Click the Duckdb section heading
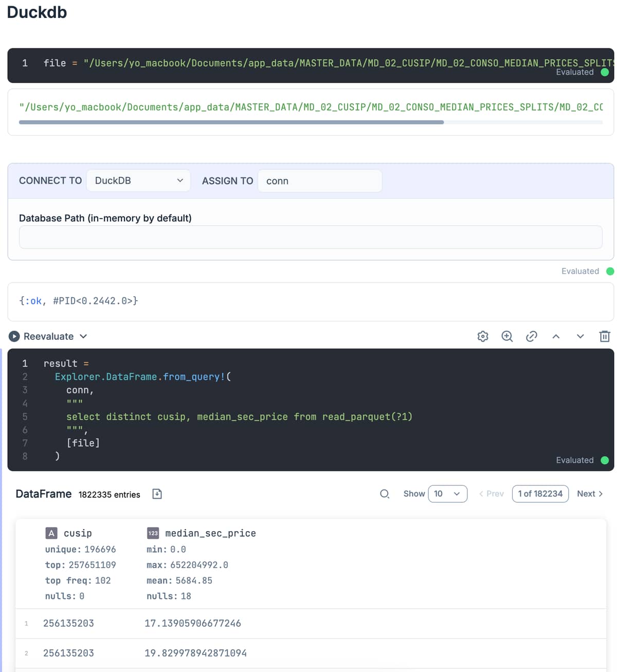This screenshot has height=672, width=617. (x=37, y=12)
